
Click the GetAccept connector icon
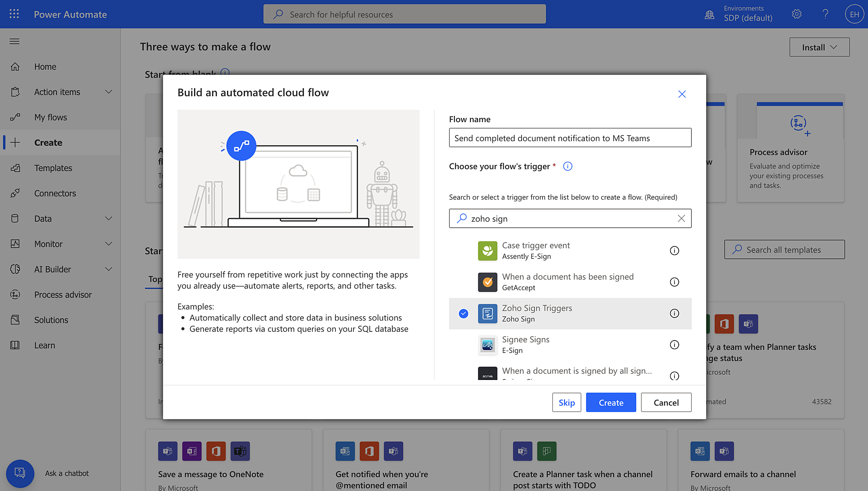tap(488, 282)
